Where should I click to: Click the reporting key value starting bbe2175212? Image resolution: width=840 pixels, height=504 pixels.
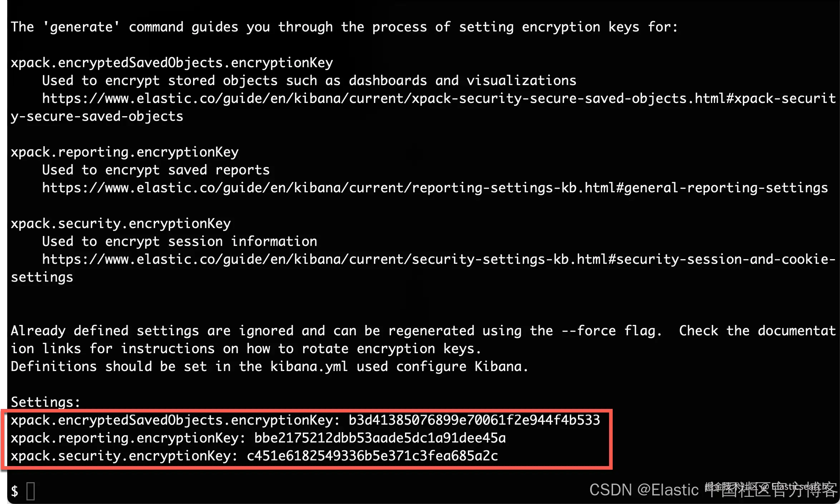click(x=380, y=438)
